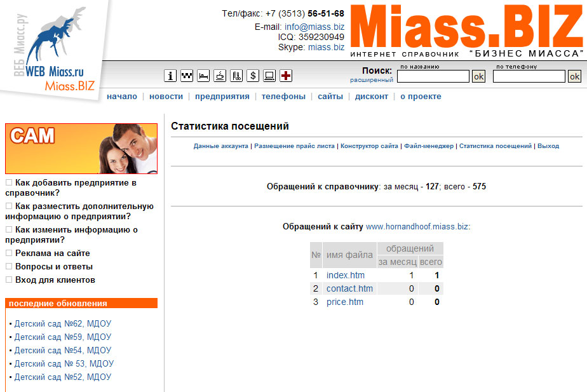The width and height of the screenshot is (587, 392).
Task: Open the hair salon comb-and-scissors icon
Action: click(x=236, y=76)
